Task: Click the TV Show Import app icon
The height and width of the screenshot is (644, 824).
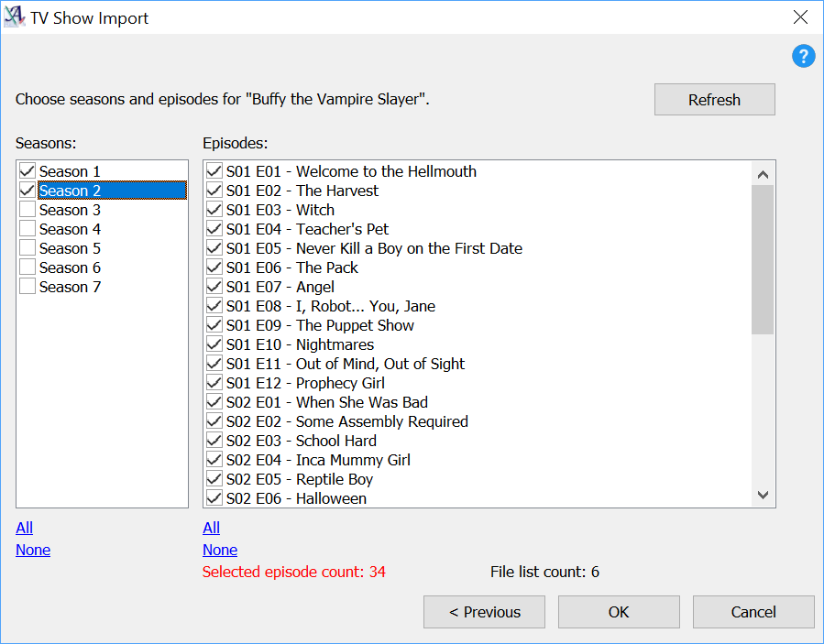Action: [14, 16]
